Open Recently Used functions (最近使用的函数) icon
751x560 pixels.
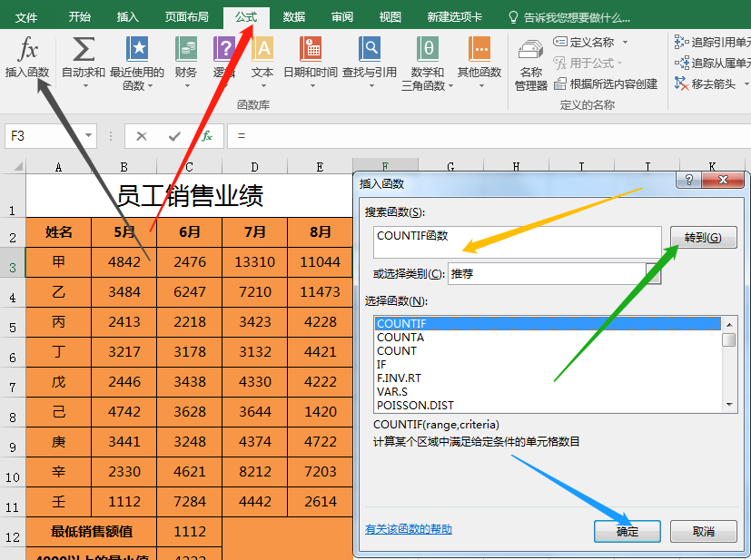pos(136,49)
